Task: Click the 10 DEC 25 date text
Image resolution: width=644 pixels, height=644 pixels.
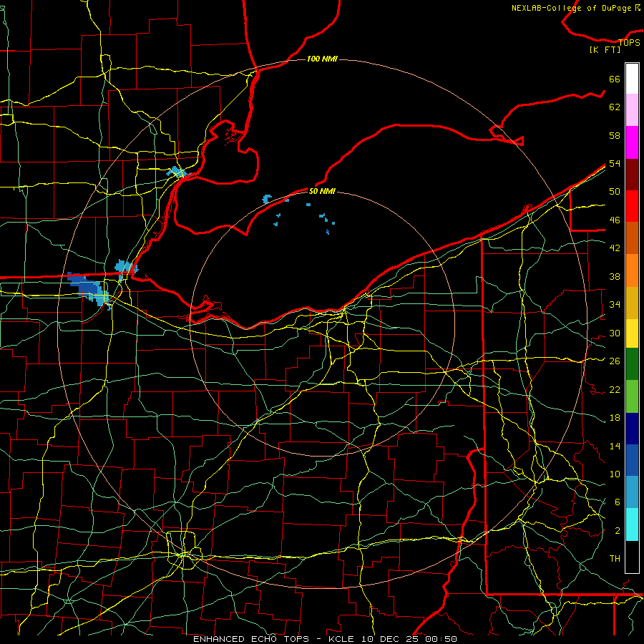Action: coord(390,639)
